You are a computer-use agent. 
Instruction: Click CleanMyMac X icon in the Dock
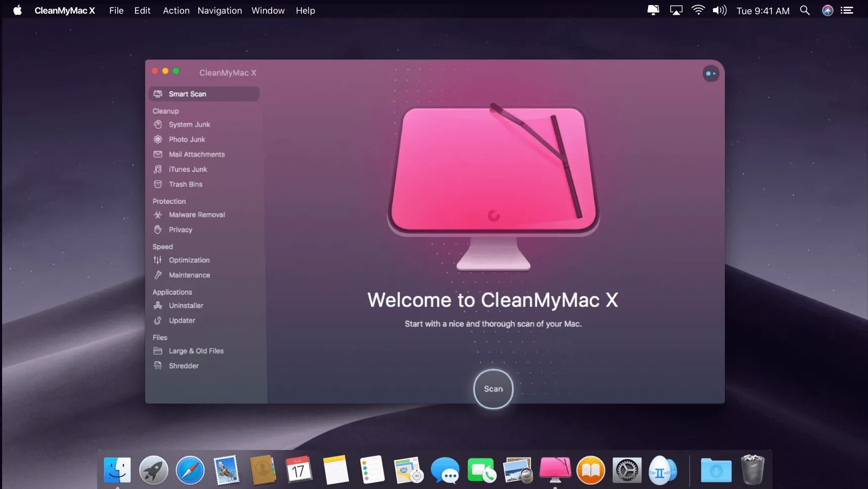click(x=555, y=470)
